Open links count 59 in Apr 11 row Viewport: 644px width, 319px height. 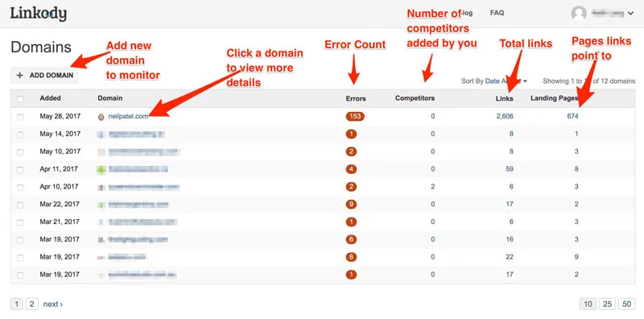click(510, 169)
